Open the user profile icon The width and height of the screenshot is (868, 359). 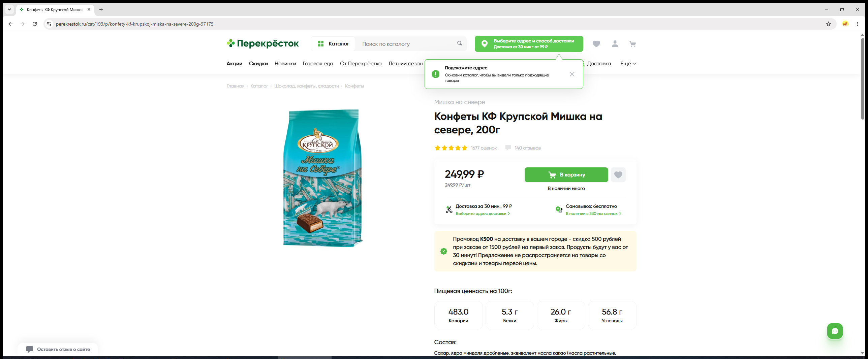[615, 44]
